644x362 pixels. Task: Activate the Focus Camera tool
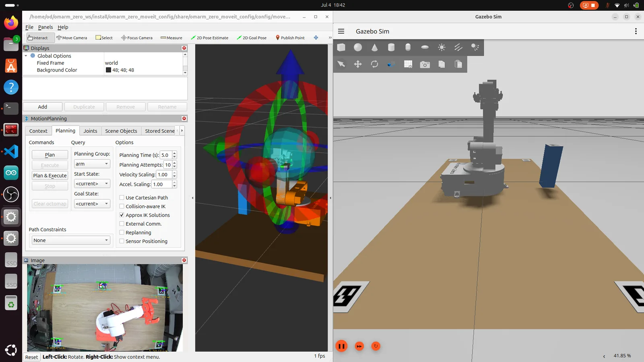point(137,38)
